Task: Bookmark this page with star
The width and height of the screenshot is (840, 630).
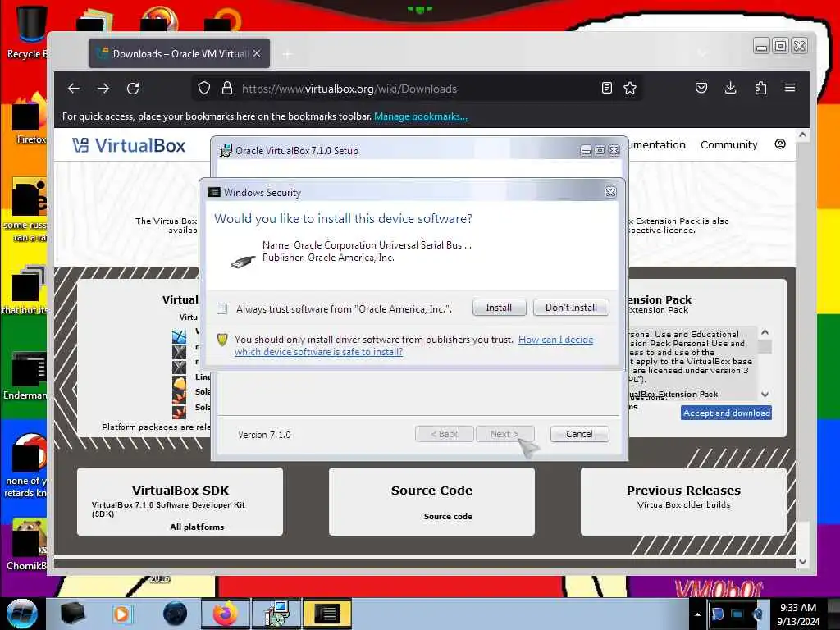Action: [630, 88]
